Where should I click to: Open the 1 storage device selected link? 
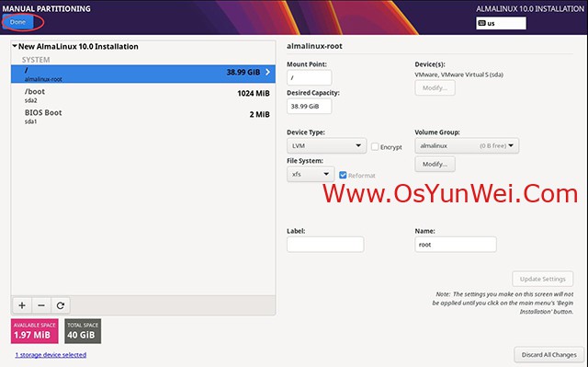51,355
